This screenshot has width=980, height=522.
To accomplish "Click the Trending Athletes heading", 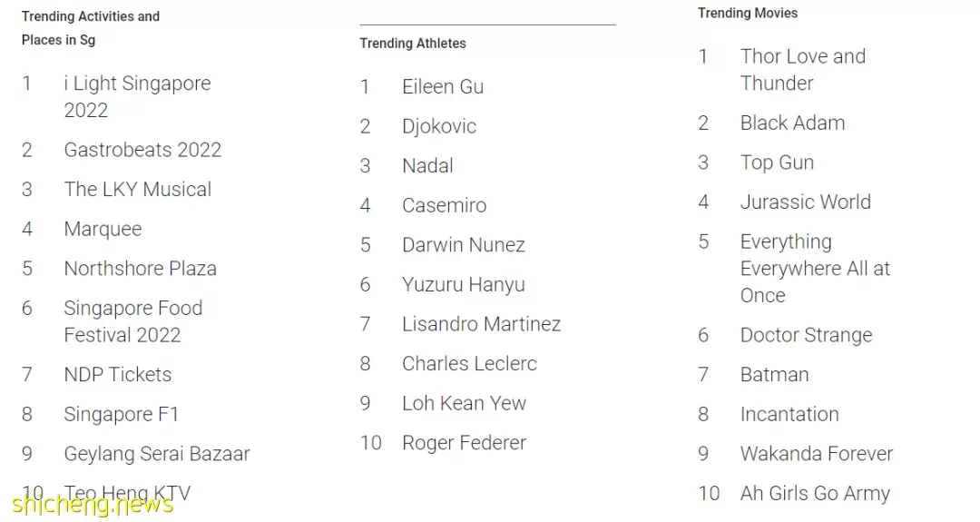I will pos(413,44).
